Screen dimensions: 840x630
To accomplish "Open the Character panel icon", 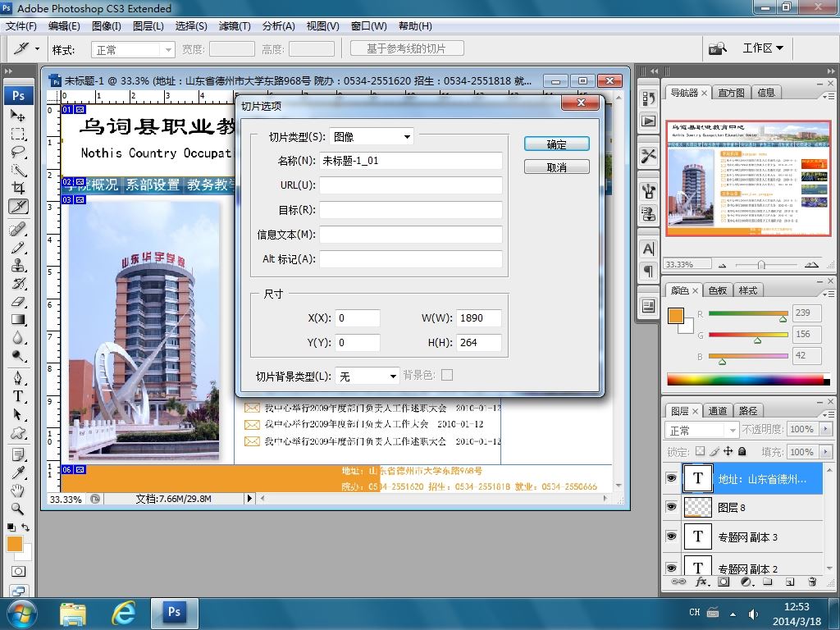I will click(x=649, y=249).
